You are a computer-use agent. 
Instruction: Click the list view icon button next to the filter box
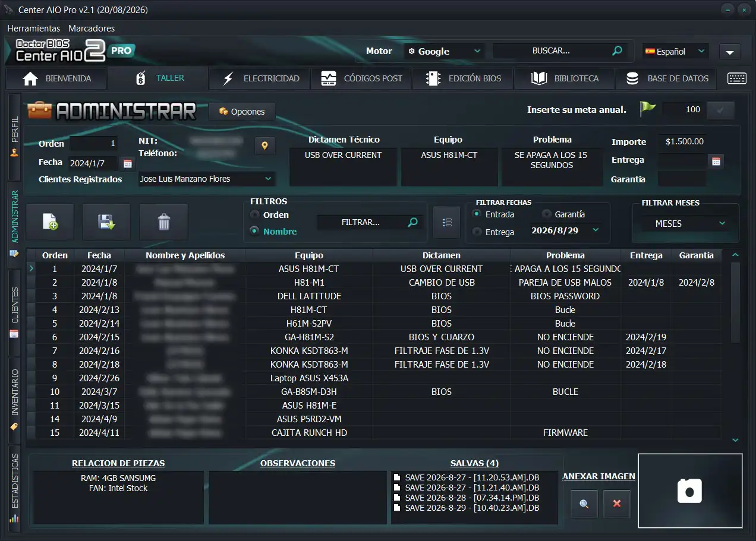point(447,222)
